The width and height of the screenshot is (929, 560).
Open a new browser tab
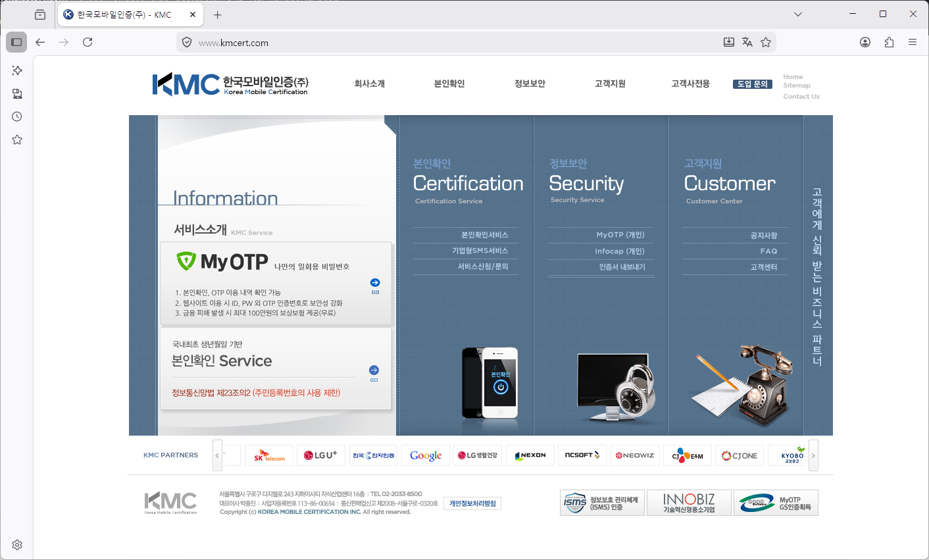[218, 14]
